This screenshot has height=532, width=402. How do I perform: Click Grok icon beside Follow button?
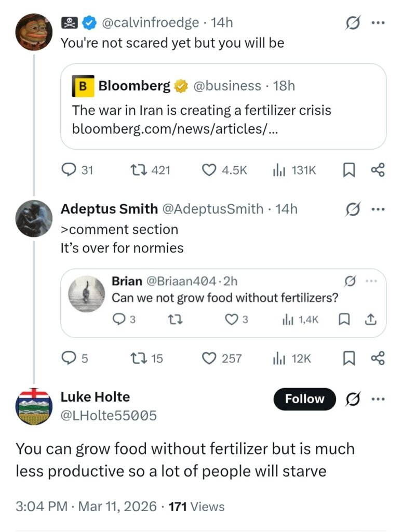(x=353, y=399)
